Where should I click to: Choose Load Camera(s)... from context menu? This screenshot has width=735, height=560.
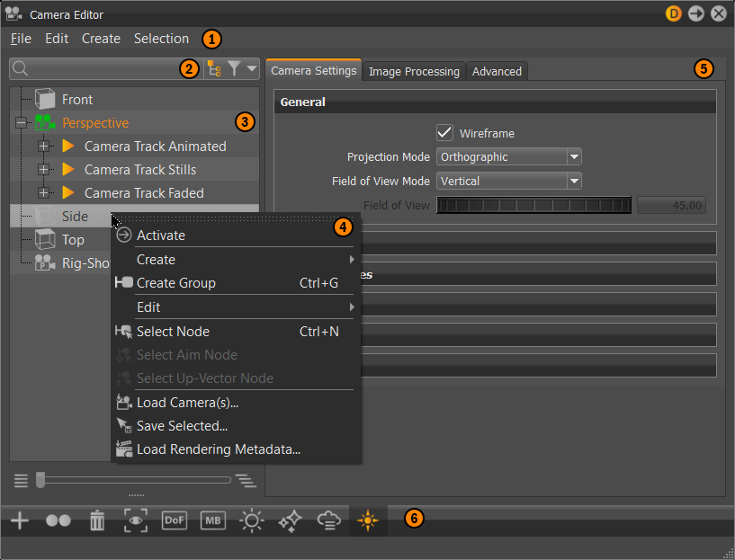coord(236,403)
